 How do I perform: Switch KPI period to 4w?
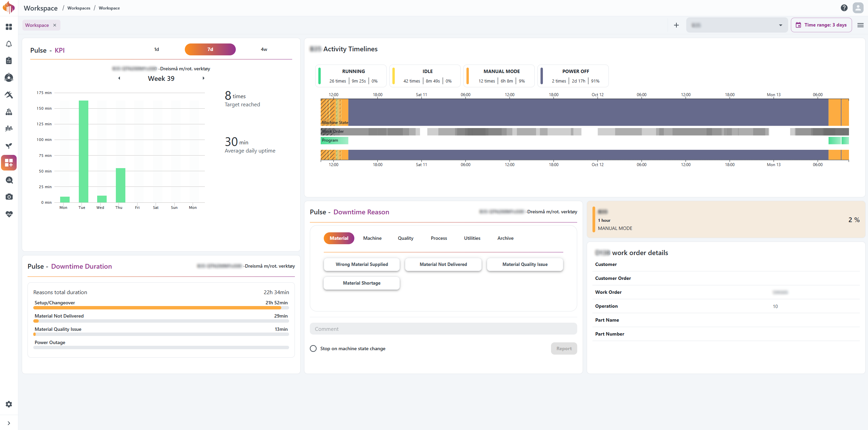pyautogui.click(x=264, y=49)
